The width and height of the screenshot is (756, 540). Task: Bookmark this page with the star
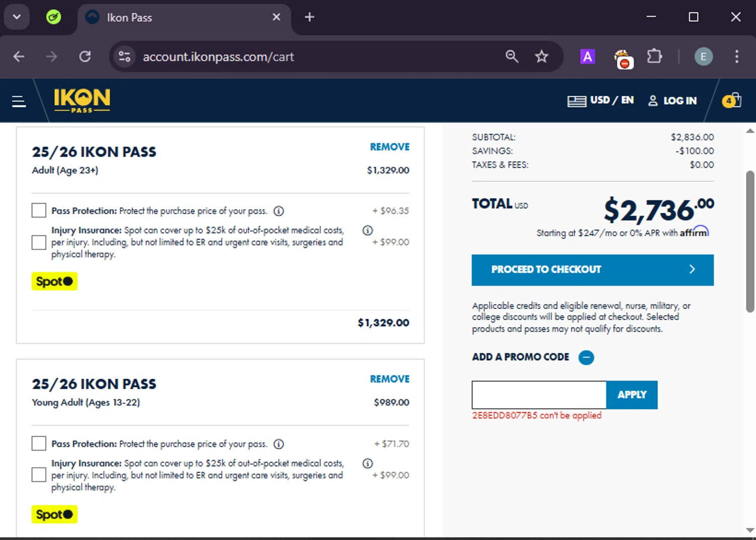[541, 56]
